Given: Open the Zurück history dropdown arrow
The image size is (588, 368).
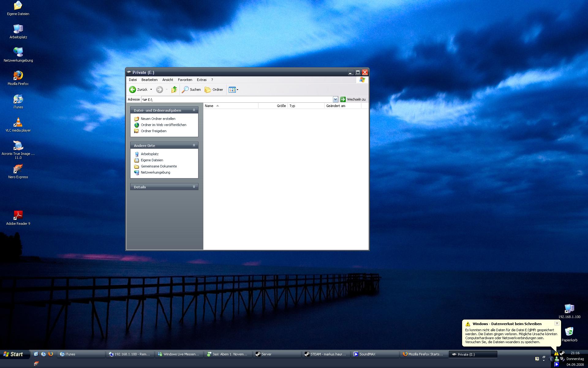Looking at the screenshot, I should click(x=151, y=90).
